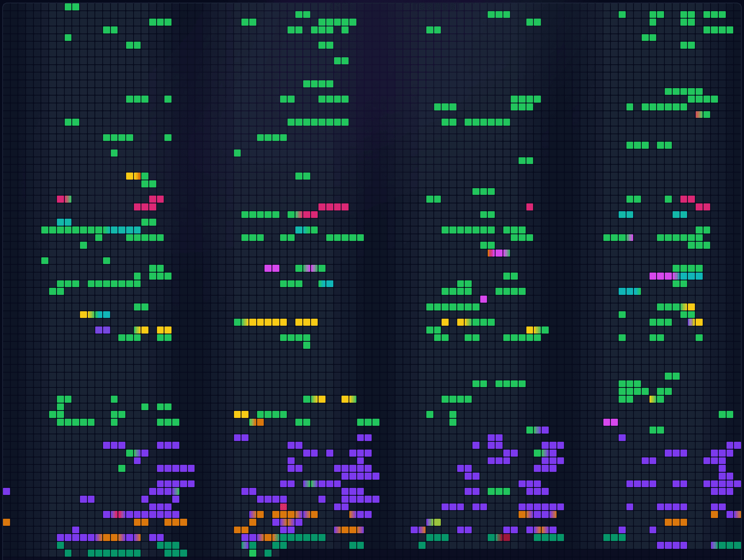Select the isolated purple cell at far-left edge

click(6, 491)
